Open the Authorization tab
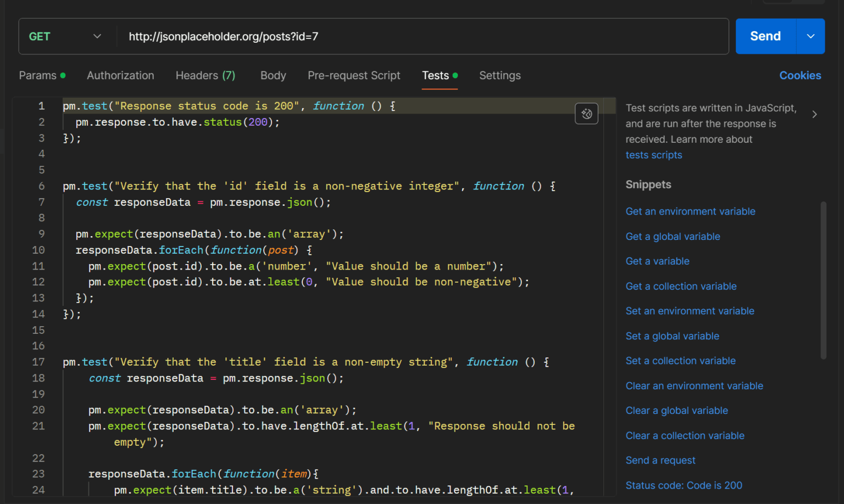 tap(120, 75)
